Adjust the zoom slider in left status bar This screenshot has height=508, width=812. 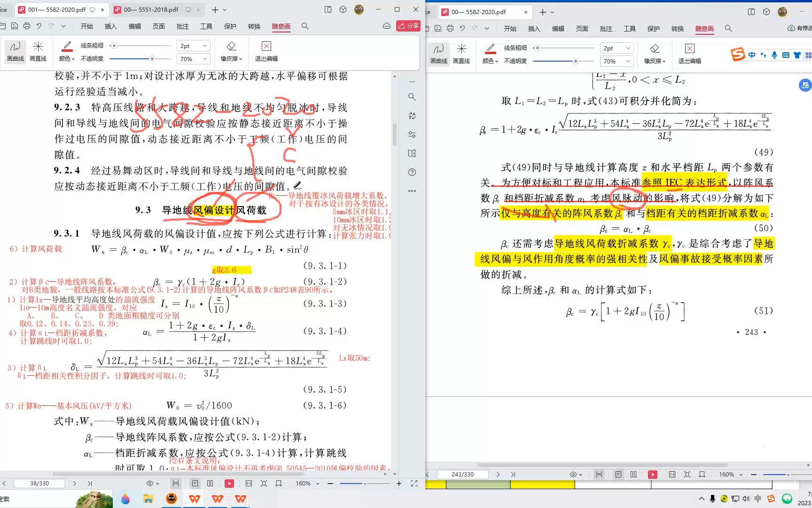364,483
